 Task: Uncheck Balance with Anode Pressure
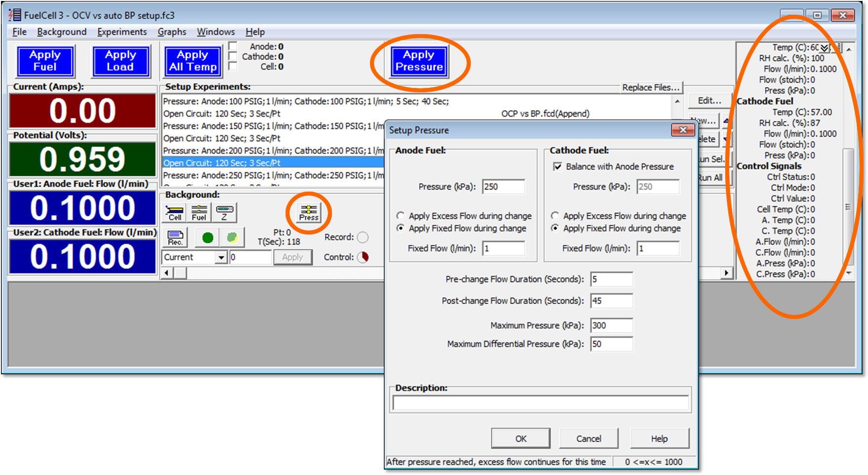(558, 167)
